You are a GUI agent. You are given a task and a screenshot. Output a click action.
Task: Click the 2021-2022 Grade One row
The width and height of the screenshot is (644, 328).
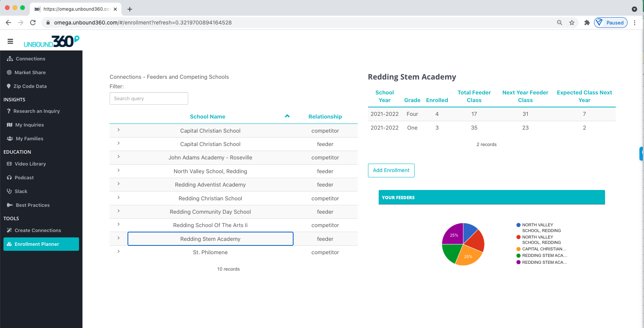pyautogui.click(x=492, y=128)
